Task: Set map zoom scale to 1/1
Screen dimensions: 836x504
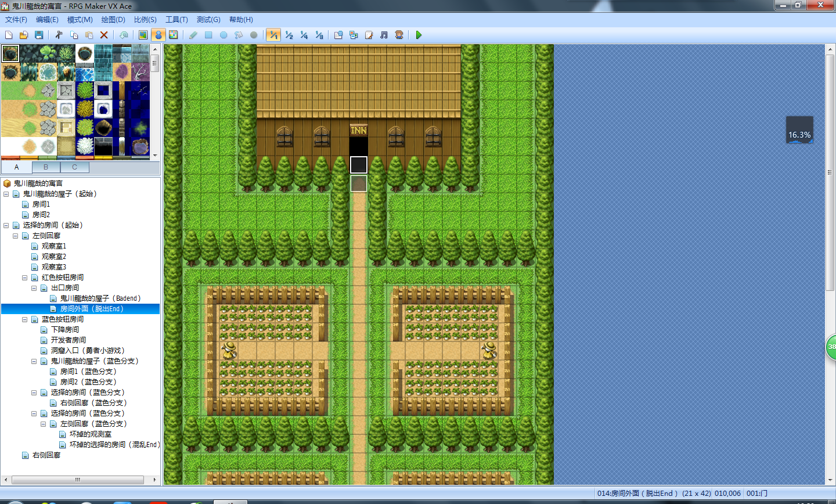Action: coord(273,35)
